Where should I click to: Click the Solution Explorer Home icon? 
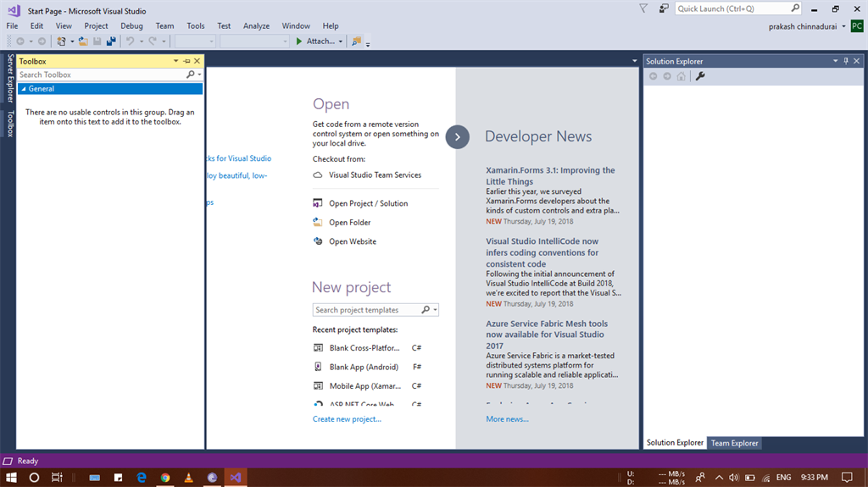tap(681, 76)
